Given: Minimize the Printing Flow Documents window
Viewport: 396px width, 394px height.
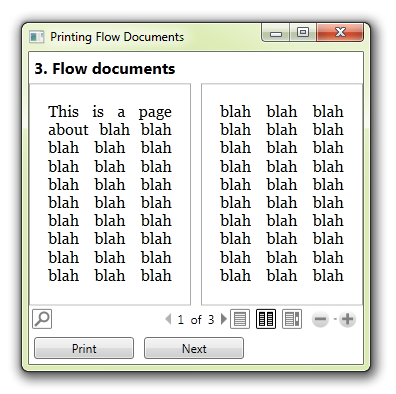Looking at the screenshot, I should (276, 33).
